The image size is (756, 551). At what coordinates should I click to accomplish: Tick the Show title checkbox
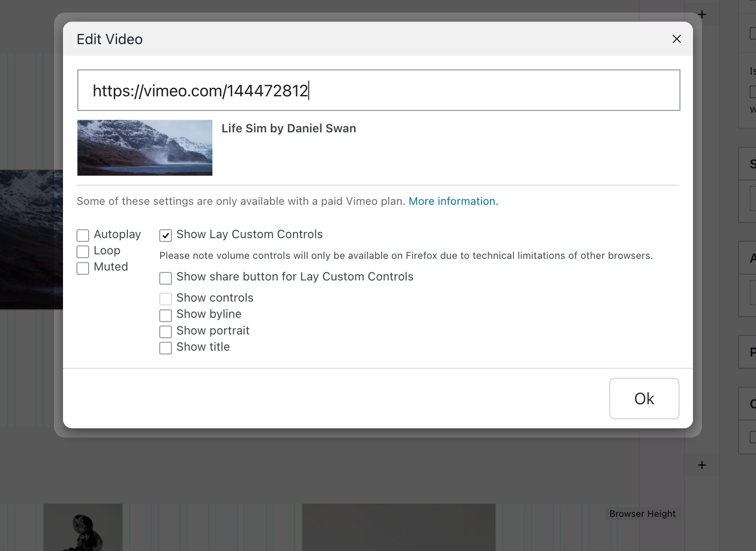[x=166, y=348]
